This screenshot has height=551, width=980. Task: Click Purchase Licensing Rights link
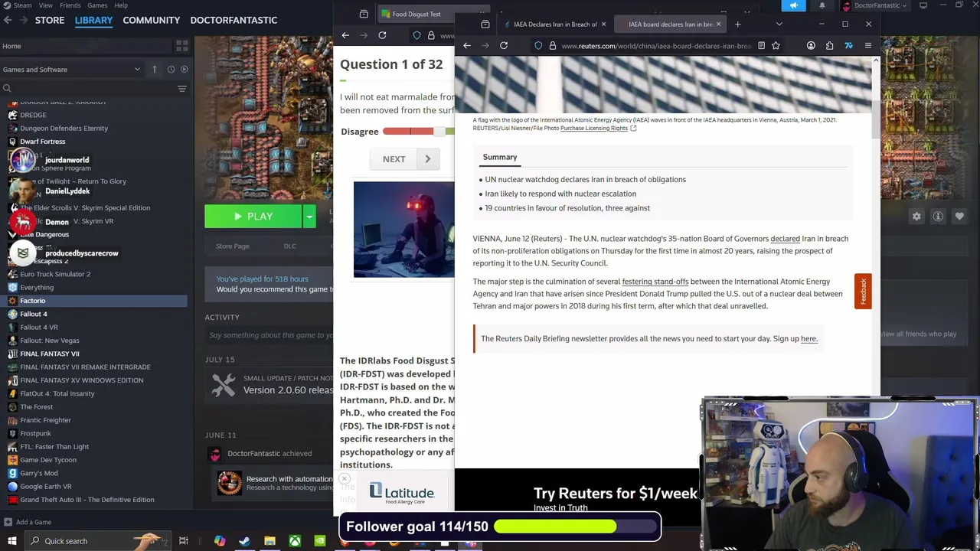(594, 129)
